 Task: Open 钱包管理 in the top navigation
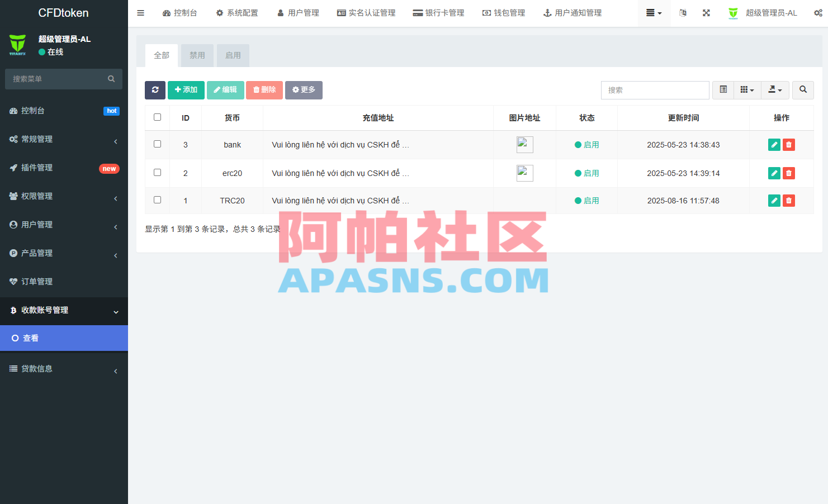(x=504, y=13)
